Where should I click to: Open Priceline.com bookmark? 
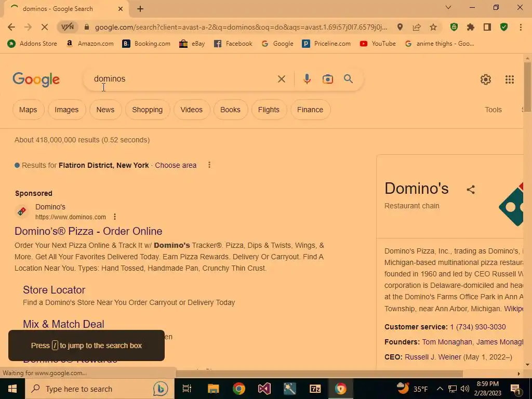[326, 44]
